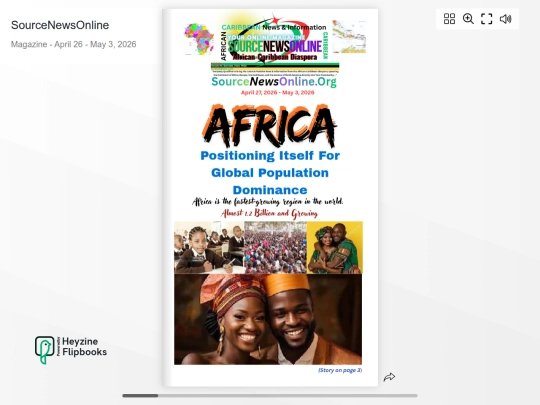Click "Positioning Itself For" headline text

[x=270, y=156]
